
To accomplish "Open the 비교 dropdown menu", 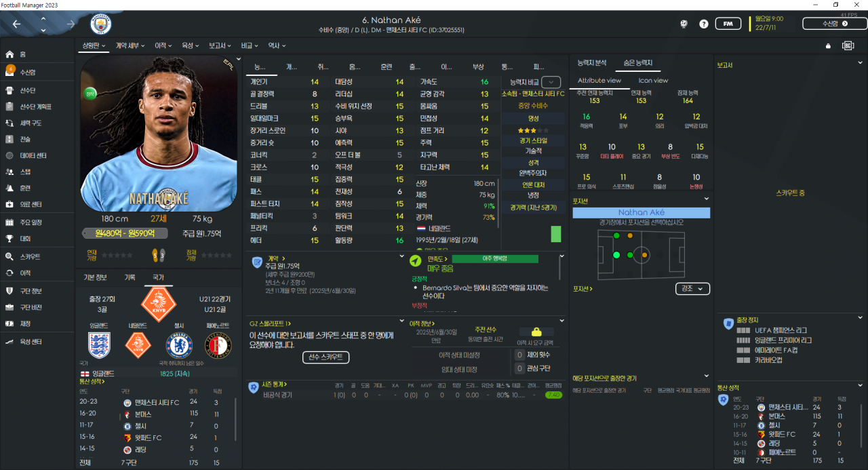I will click(250, 45).
